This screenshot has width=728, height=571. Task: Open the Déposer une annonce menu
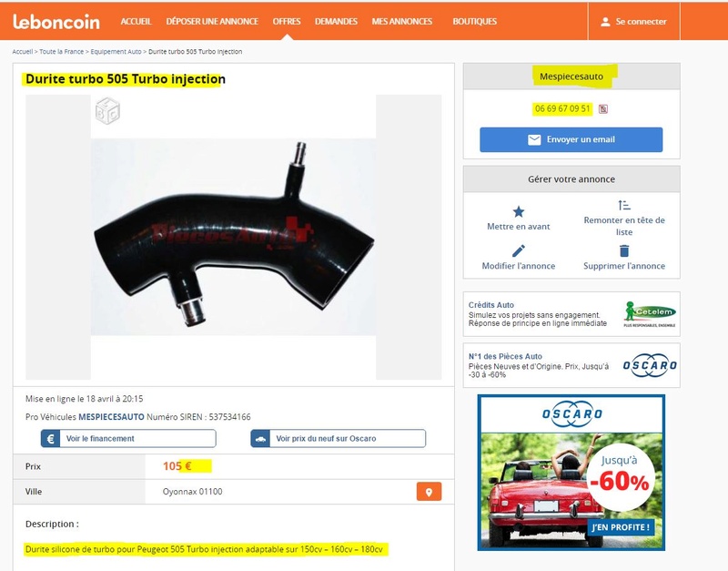point(212,21)
